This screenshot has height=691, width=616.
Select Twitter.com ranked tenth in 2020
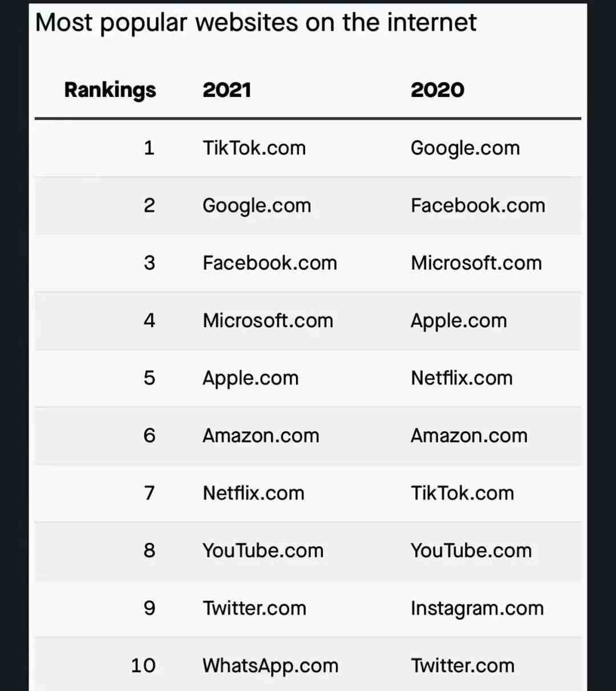click(463, 666)
